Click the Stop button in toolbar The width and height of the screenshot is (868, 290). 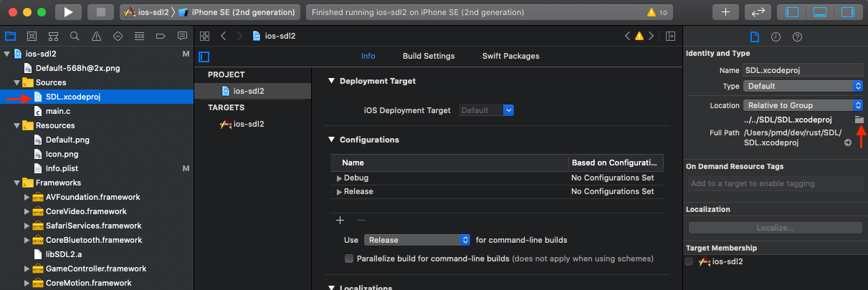point(100,12)
